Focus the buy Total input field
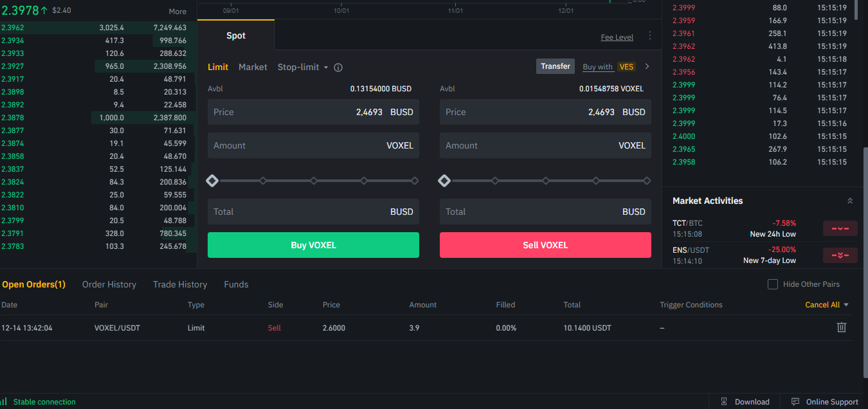Screen dimensions: 868x409 pos(313,212)
